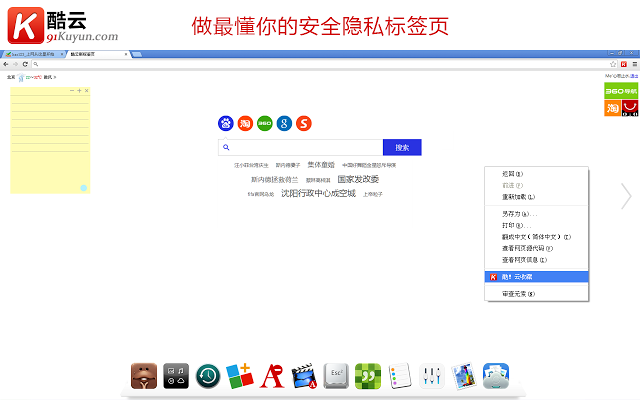
Task: Open the red Vipshop tile on right
Action: click(630, 108)
